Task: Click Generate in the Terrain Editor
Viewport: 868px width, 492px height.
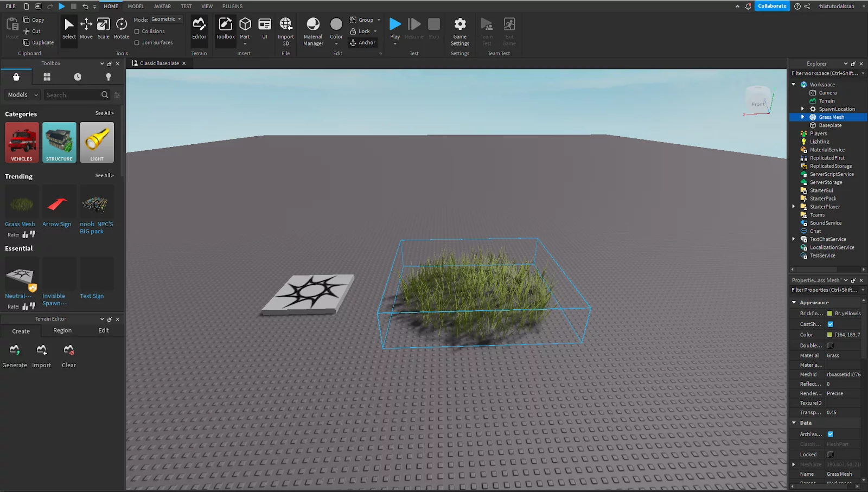Action: click(15, 356)
